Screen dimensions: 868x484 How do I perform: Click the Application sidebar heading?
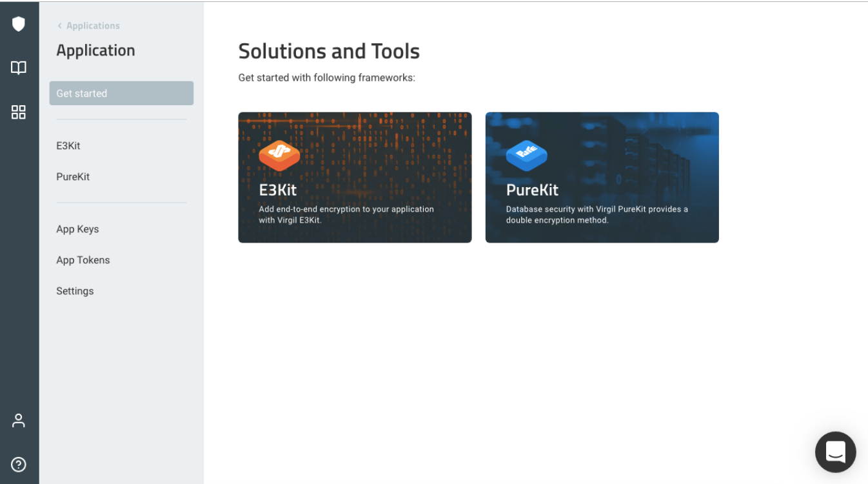tap(95, 50)
